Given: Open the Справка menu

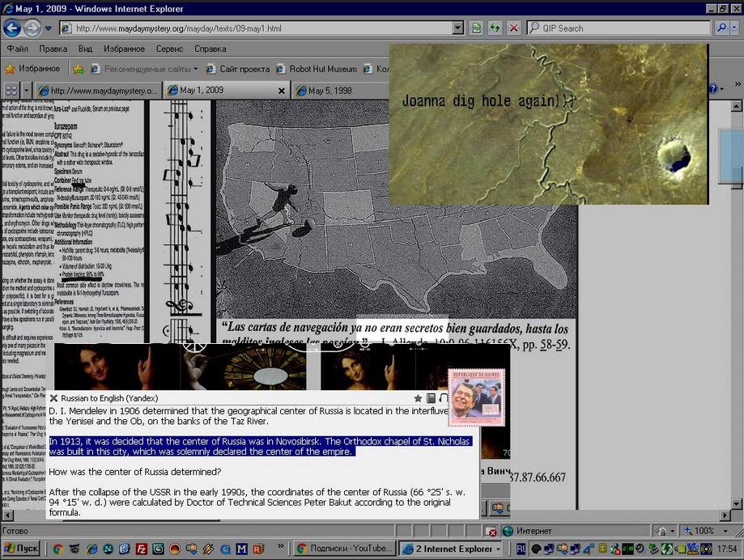Looking at the screenshot, I should pos(210,49).
